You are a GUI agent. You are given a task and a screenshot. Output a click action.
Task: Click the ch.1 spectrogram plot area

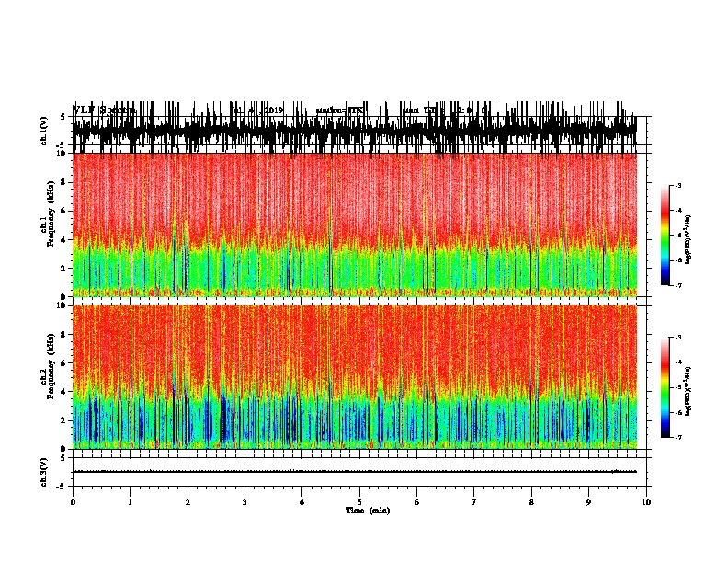point(355,224)
